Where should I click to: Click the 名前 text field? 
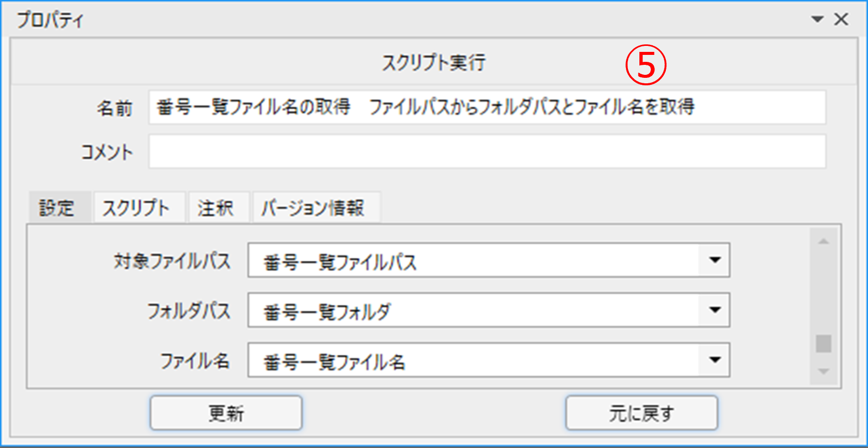coord(487,107)
